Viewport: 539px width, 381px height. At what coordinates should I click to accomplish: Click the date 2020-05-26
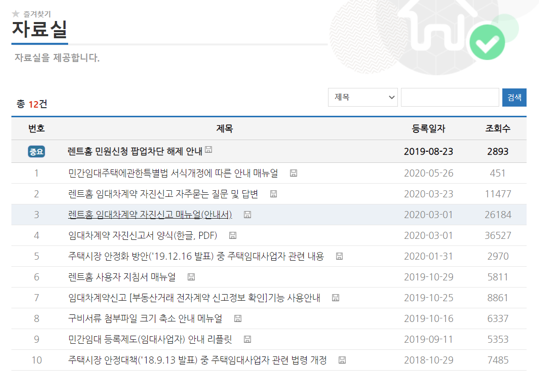(x=428, y=173)
